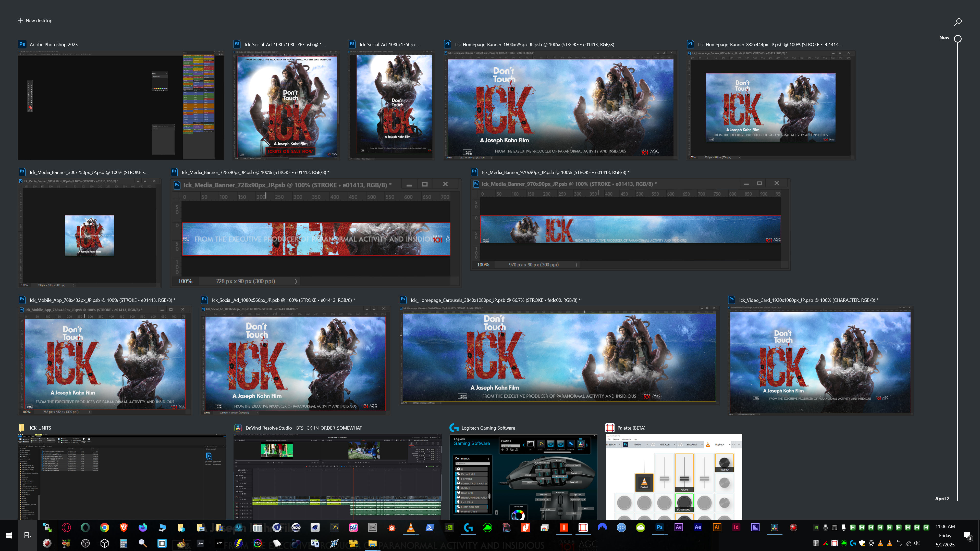The image size is (980, 551).
Task: Launch After Effects purple Ae taskbar icon
Action: tap(678, 527)
